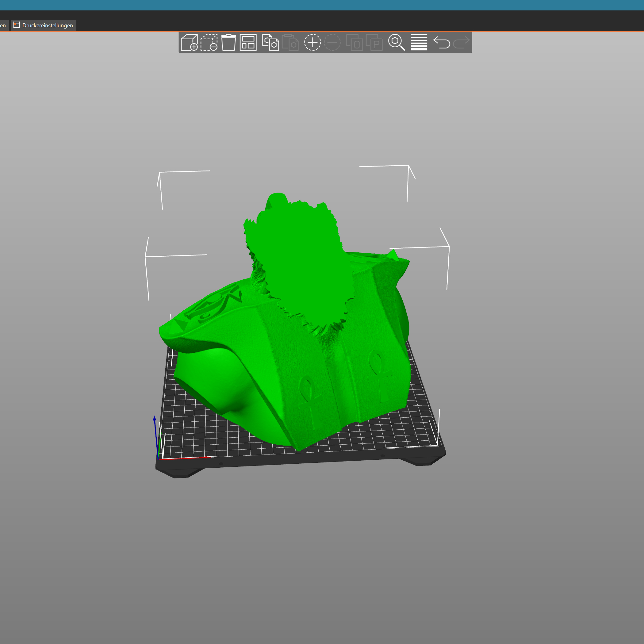The image size is (644, 644).
Task: Click the Add object icon
Action: 189,42
